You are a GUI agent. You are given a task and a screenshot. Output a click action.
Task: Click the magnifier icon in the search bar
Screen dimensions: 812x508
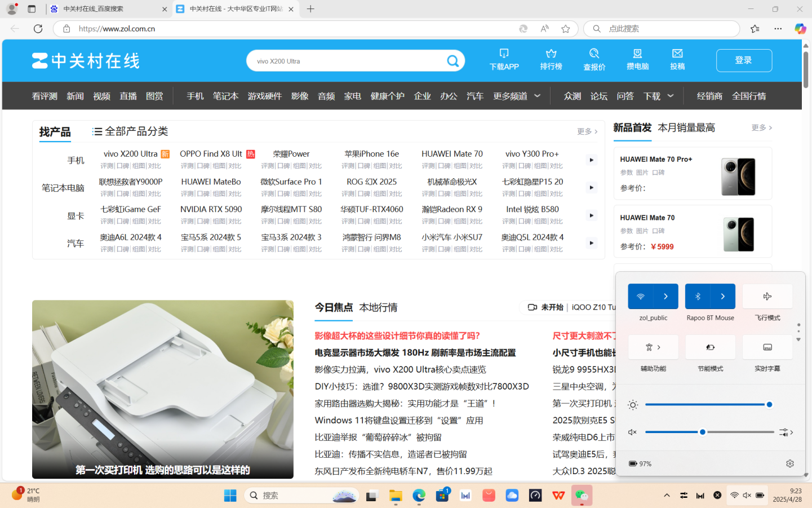click(452, 60)
